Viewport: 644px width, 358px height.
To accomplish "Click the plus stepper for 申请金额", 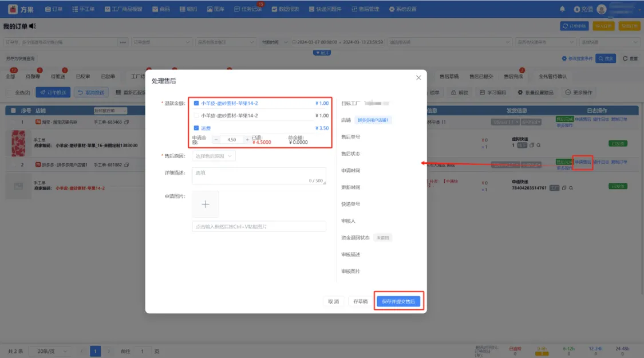I will tap(247, 140).
